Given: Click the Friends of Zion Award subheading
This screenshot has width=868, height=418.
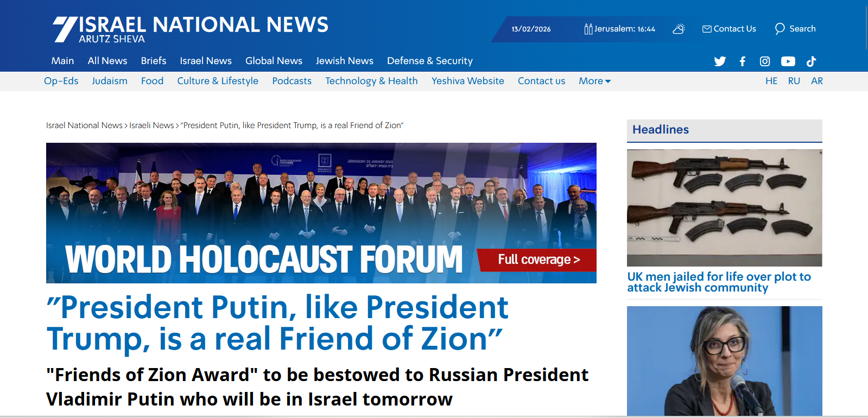Looking at the screenshot, I should 317,387.
